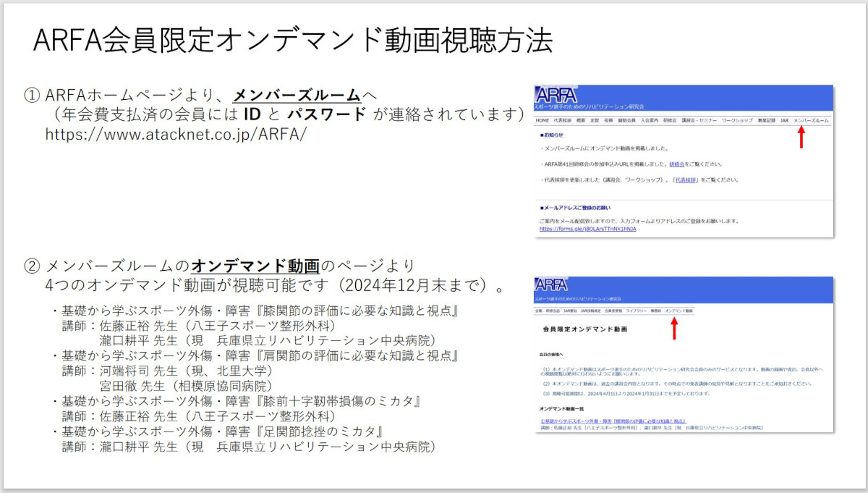Go to 賛助会員 in the navigation bar
This screenshot has height=493, width=868.
pyautogui.click(x=626, y=120)
